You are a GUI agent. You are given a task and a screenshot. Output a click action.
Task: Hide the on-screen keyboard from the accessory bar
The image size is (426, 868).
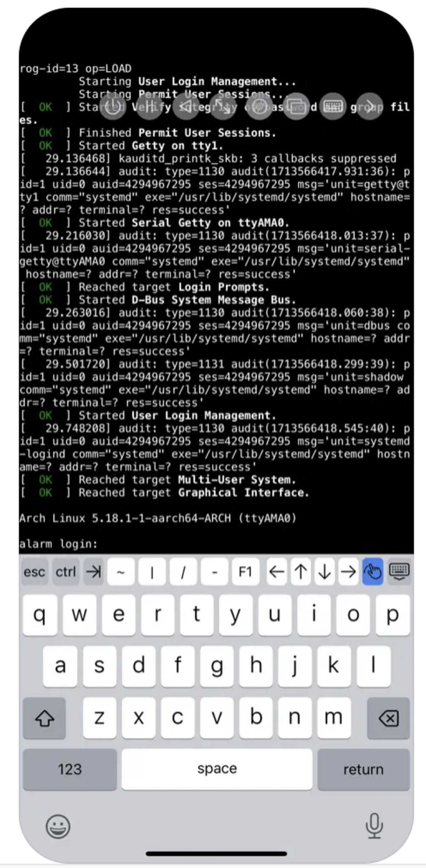point(399,571)
